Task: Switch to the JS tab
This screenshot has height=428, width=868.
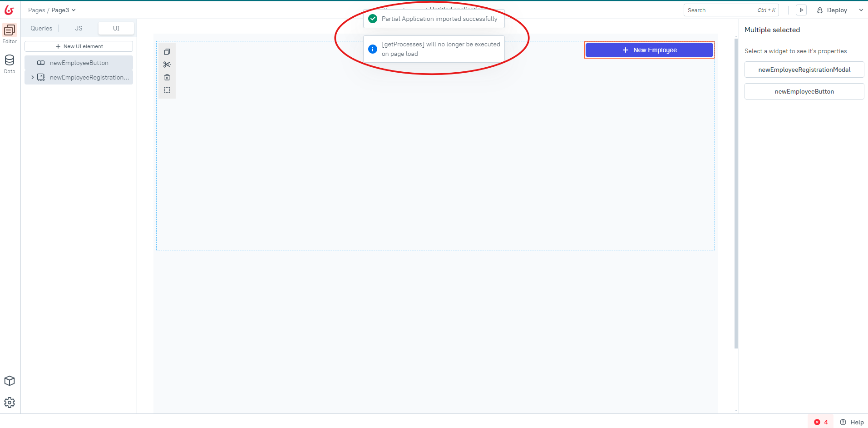Action: pyautogui.click(x=79, y=28)
